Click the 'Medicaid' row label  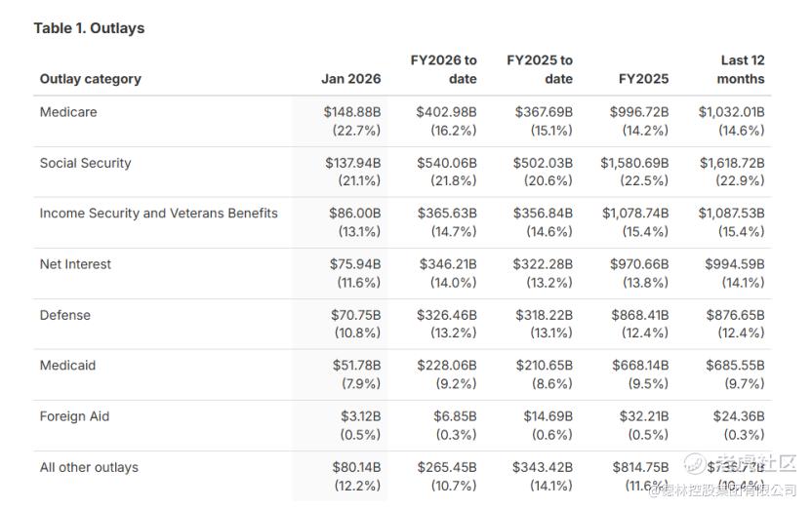point(67,366)
